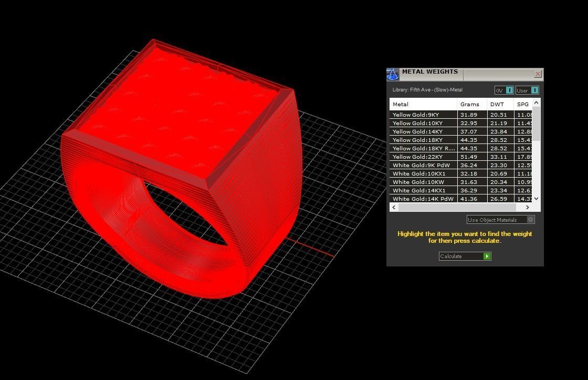Click the Metal column header
588x380 pixels.
pyautogui.click(x=423, y=104)
